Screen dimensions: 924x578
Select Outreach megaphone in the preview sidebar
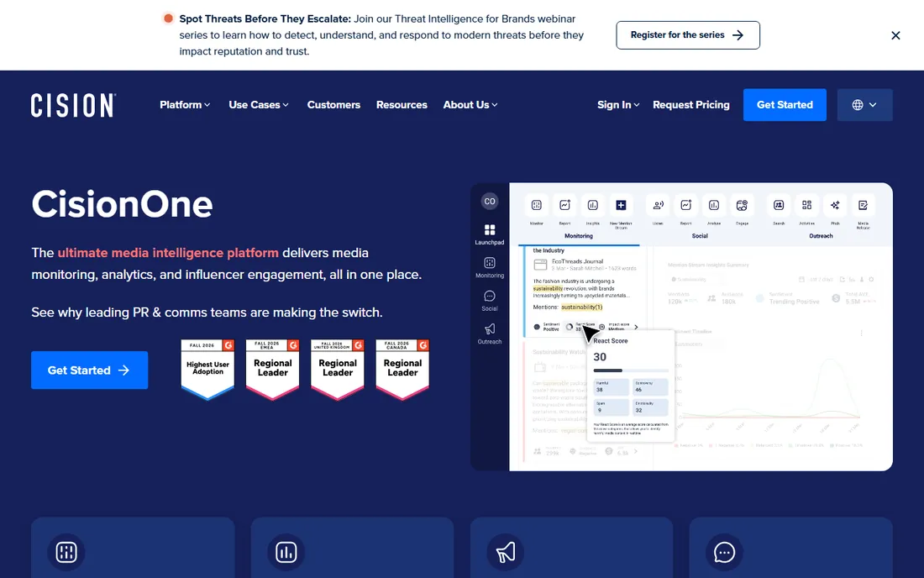coord(490,333)
